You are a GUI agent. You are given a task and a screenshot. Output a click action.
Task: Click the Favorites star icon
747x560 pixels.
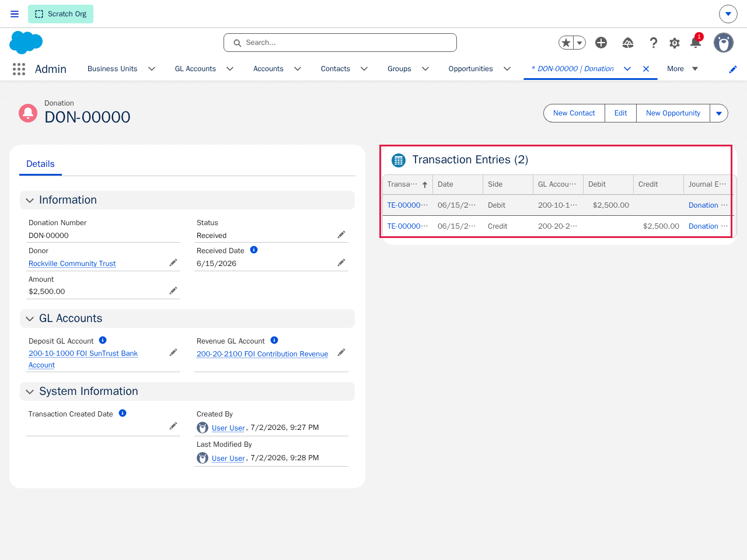566,43
